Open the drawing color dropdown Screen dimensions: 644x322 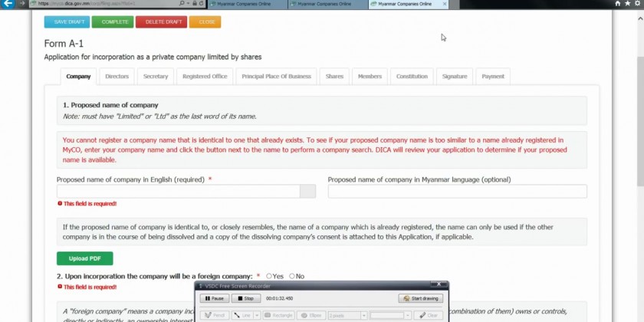pyautogui.click(x=408, y=315)
